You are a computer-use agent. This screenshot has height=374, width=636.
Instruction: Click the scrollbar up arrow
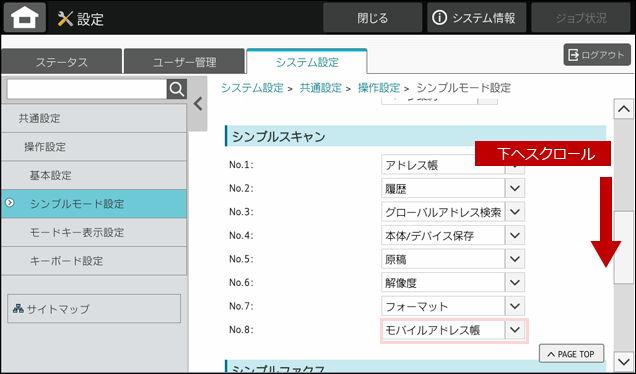623,109
